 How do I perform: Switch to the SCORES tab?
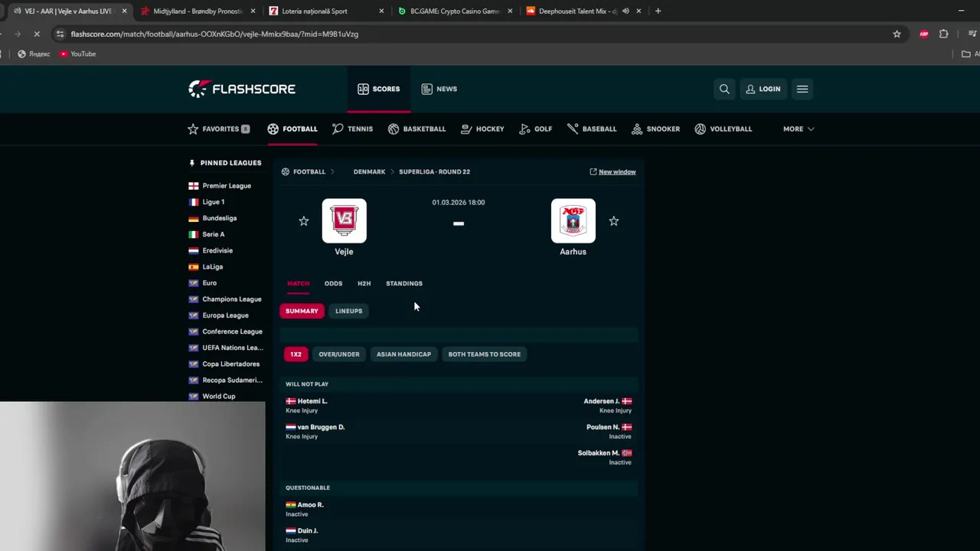[379, 89]
